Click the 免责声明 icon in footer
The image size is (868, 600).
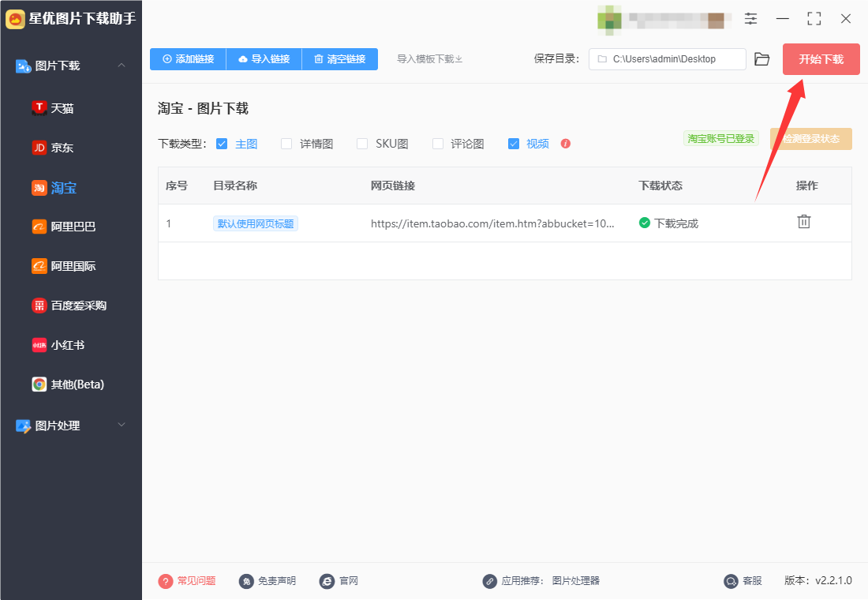246,580
